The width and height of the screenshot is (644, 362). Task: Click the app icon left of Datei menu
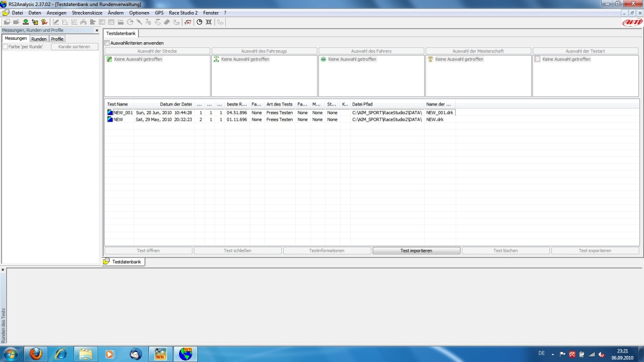click(5, 13)
